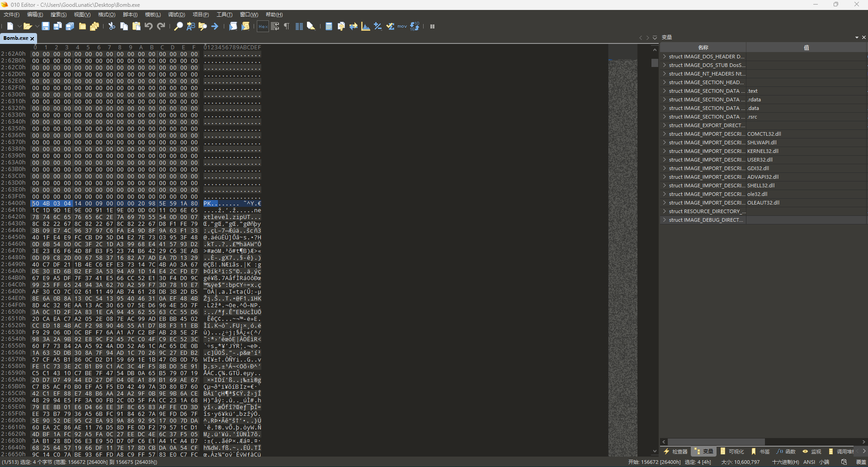Viewport: 868px width, 467px height.
Task: Click selected hex byte 50 at 2:6400h
Action: point(36,204)
